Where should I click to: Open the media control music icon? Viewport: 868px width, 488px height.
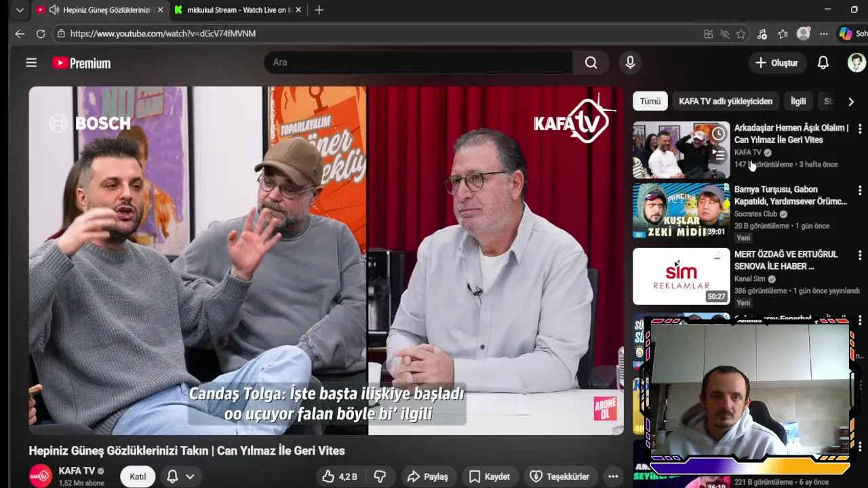(x=762, y=34)
